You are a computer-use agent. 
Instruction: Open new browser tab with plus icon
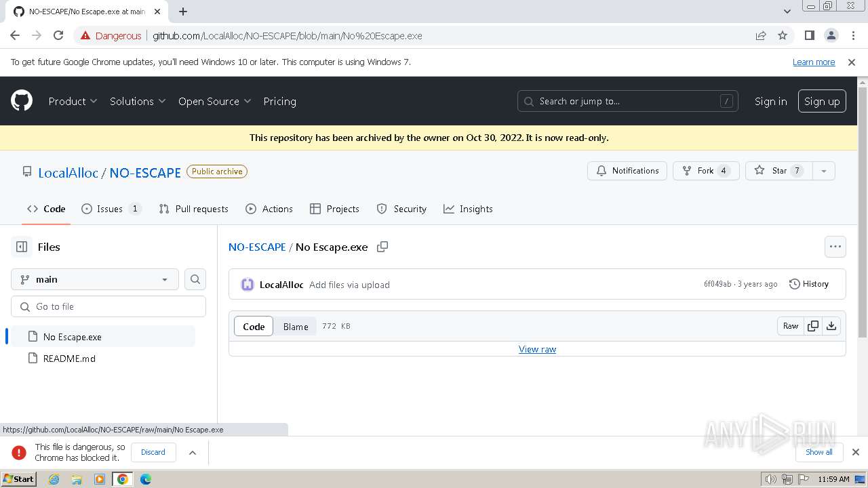pyautogui.click(x=183, y=12)
